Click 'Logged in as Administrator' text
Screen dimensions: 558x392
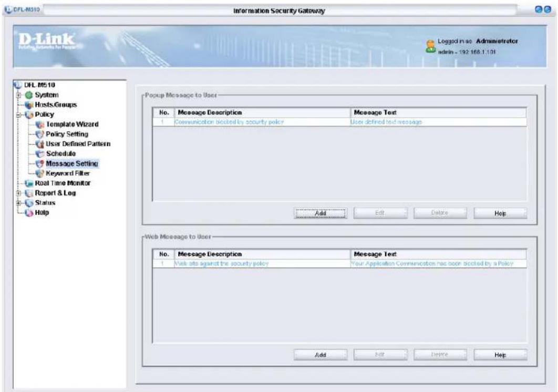point(478,42)
